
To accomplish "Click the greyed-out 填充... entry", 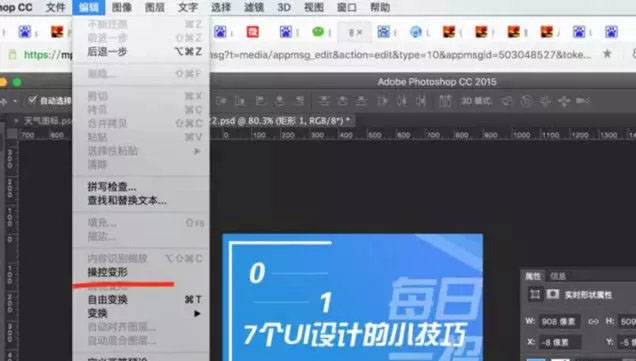I will click(141, 222).
